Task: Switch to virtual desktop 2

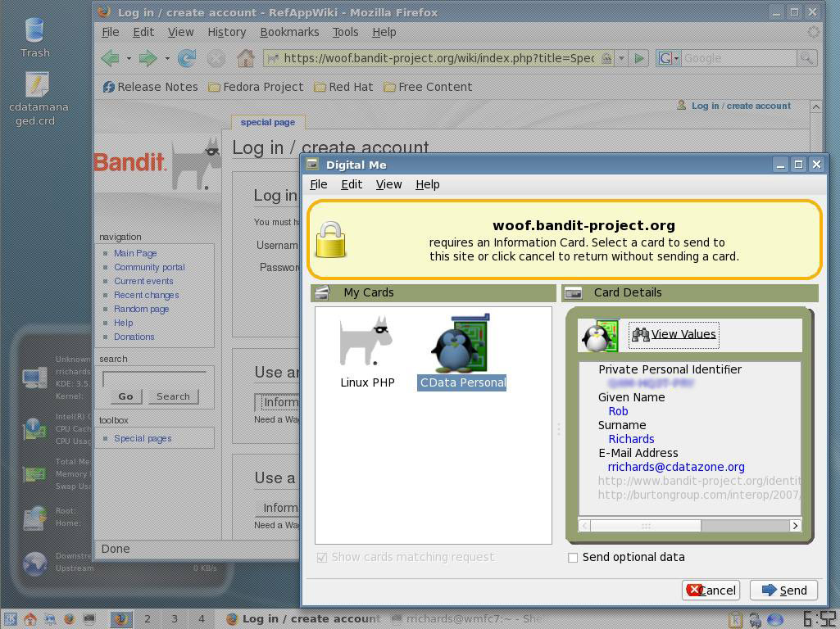Action: (148, 619)
